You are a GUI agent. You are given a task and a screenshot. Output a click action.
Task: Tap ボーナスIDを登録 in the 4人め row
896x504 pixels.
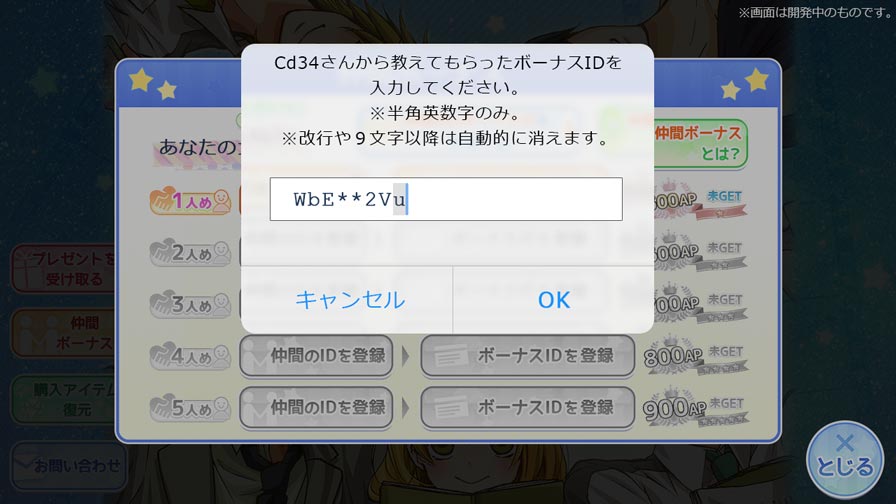click(x=527, y=356)
